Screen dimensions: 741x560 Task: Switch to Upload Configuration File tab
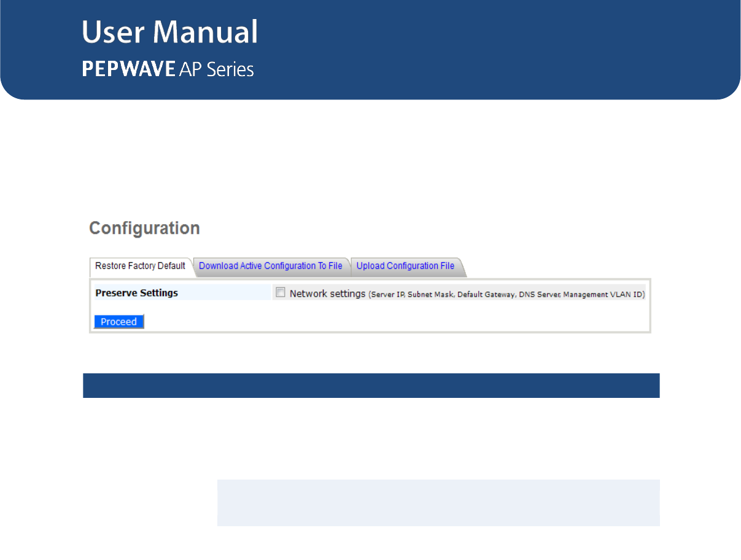coord(405,266)
